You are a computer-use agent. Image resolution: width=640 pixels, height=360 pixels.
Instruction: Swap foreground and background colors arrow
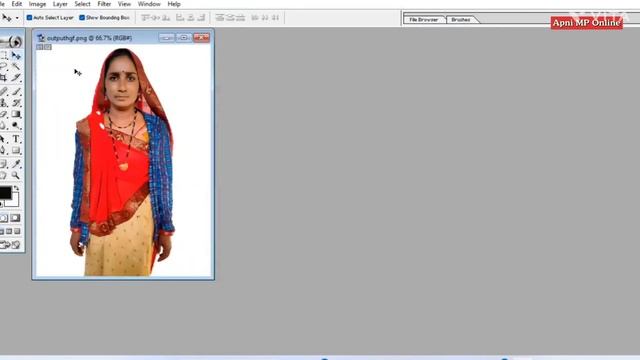click(16, 188)
